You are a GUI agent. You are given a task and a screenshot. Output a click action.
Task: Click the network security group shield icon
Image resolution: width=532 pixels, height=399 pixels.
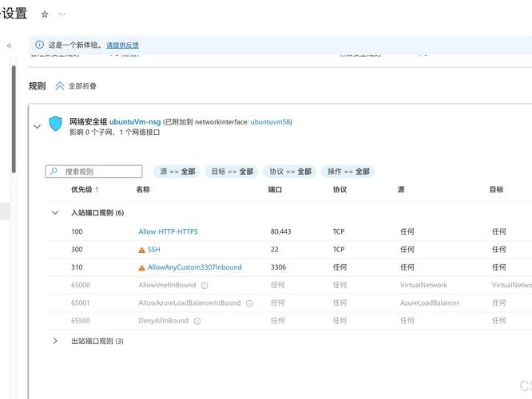point(56,124)
